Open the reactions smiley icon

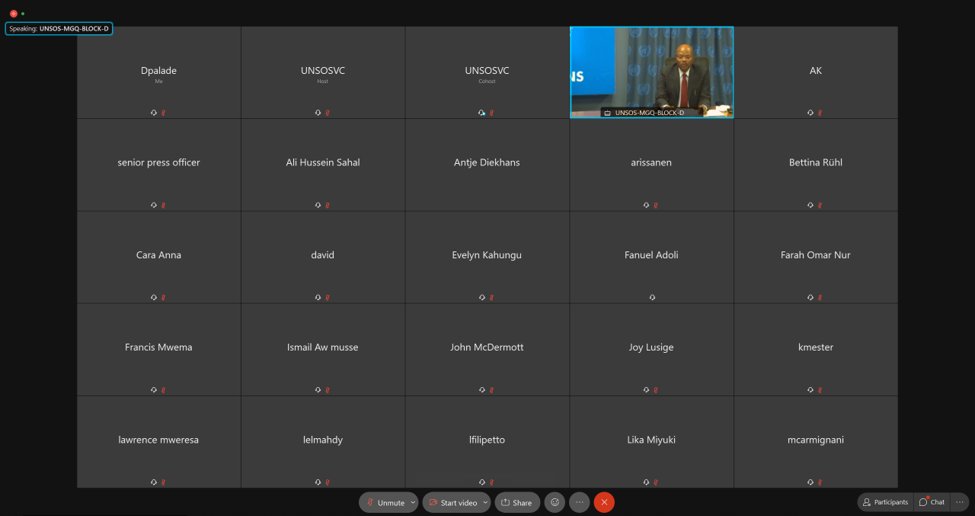point(555,502)
